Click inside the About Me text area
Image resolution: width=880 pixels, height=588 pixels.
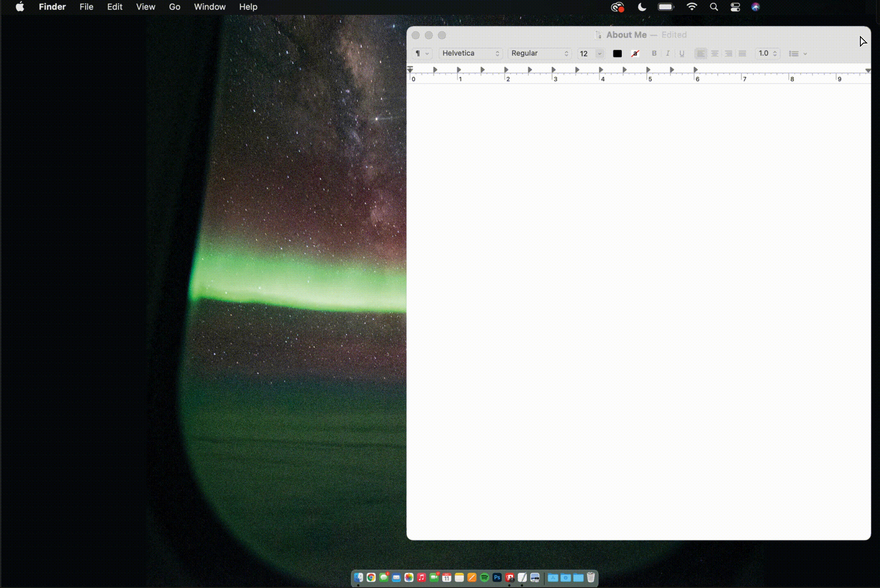tap(638, 311)
